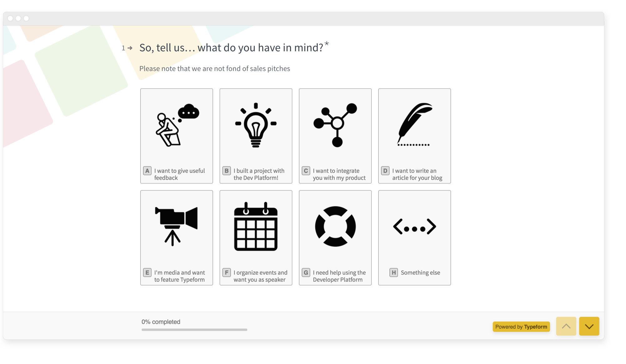The image size is (626, 364).
Task: Navigate to previous question with up arrow
Action: [x=566, y=326]
